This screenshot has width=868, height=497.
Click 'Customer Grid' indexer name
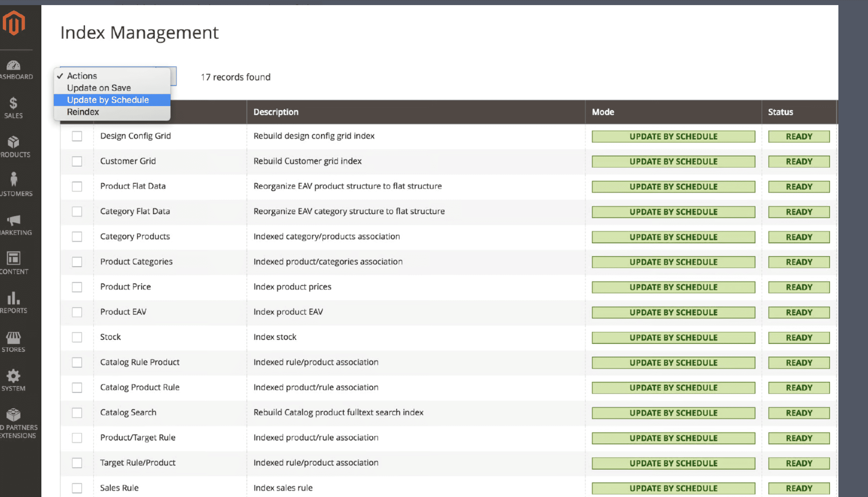tap(128, 161)
